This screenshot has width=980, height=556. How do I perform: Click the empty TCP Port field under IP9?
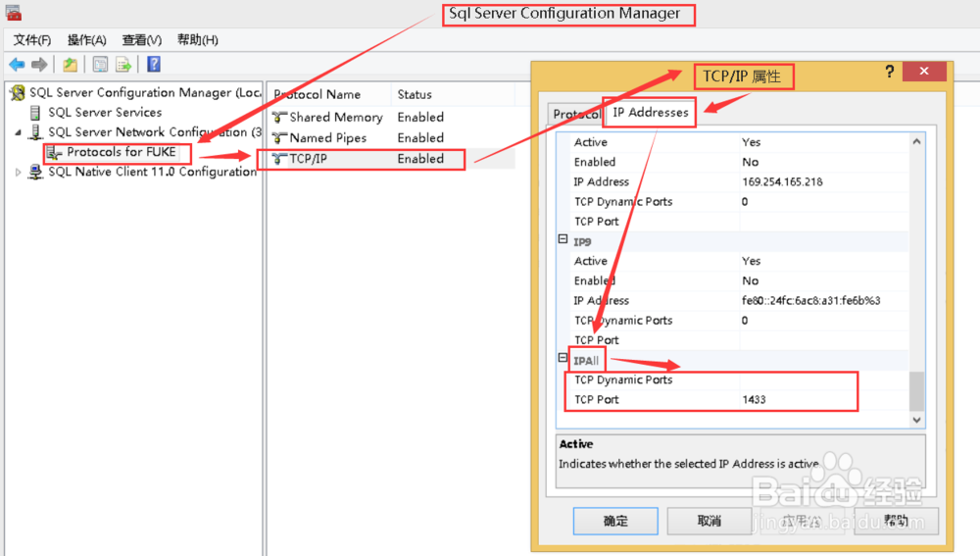tap(824, 340)
